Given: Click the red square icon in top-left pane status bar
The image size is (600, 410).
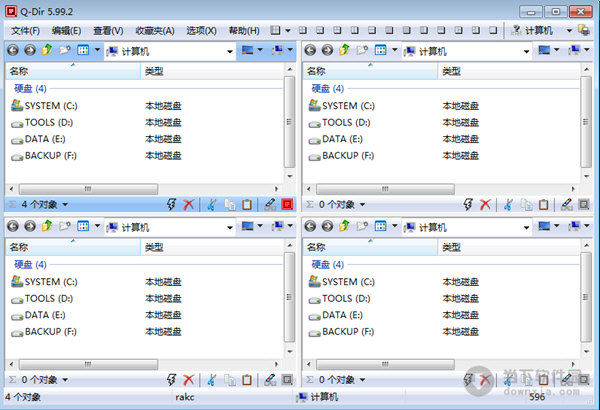Looking at the screenshot, I should (x=287, y=204).
